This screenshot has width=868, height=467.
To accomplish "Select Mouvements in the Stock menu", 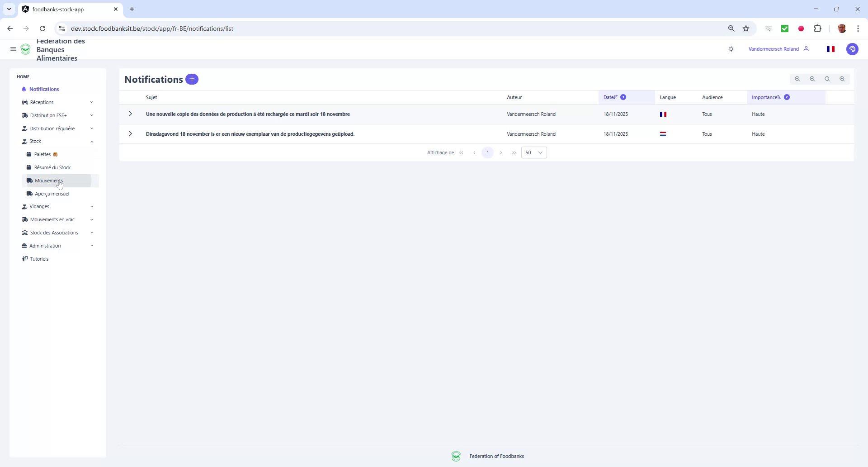I will pyautogui.click(x=49, y=180).
